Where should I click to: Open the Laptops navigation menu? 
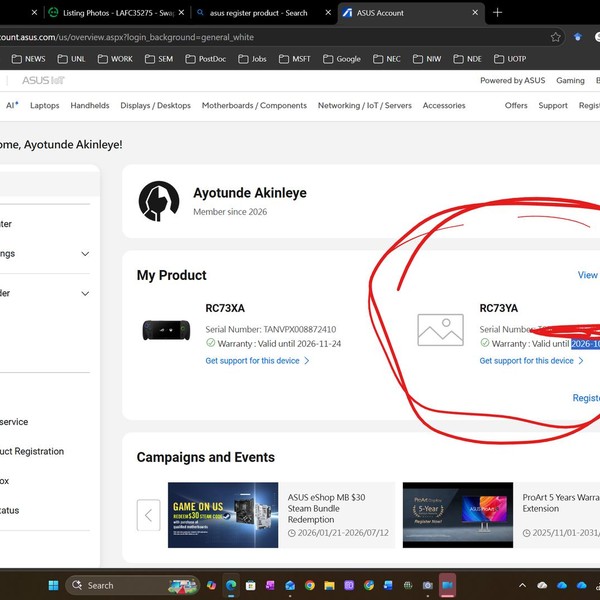tap(44, 105)
